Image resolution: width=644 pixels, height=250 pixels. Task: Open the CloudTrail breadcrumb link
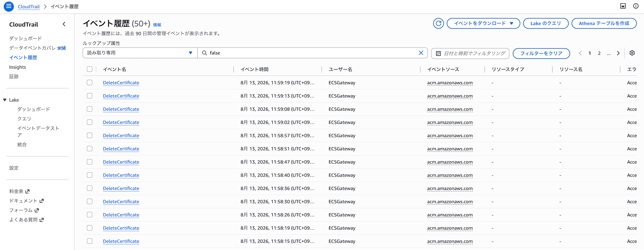pos(29,6)
